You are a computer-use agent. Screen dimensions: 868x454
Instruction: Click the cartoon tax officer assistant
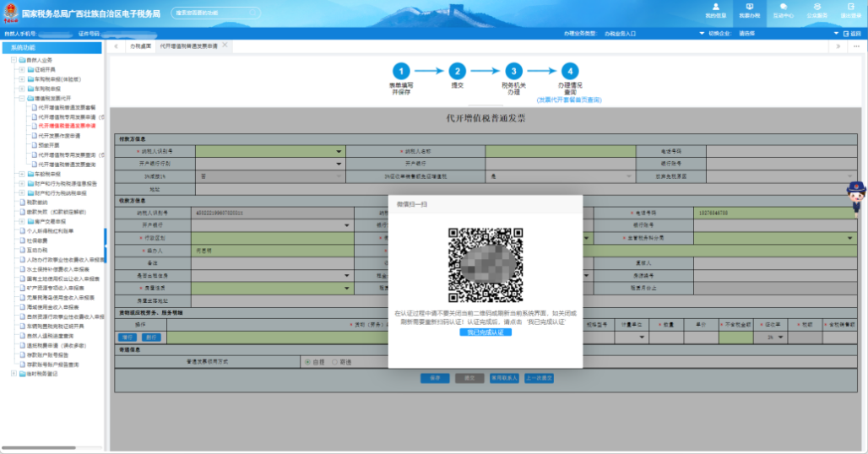tap(856, 197)
